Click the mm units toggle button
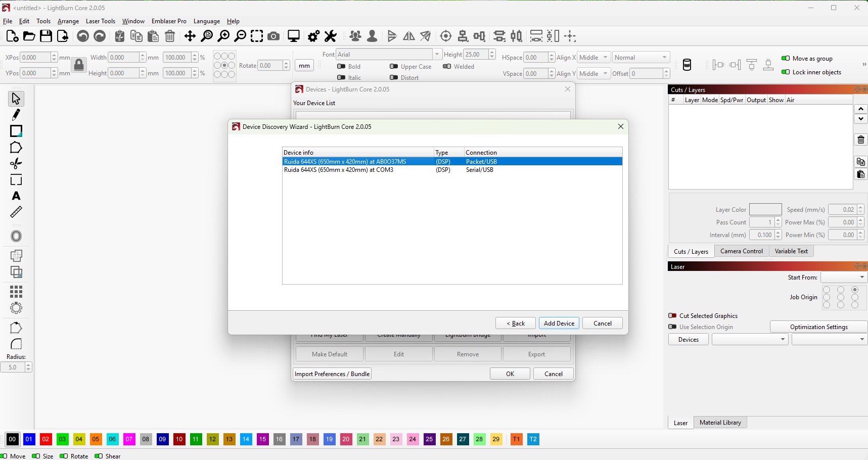The image size is (868, 460). (304, 66)
